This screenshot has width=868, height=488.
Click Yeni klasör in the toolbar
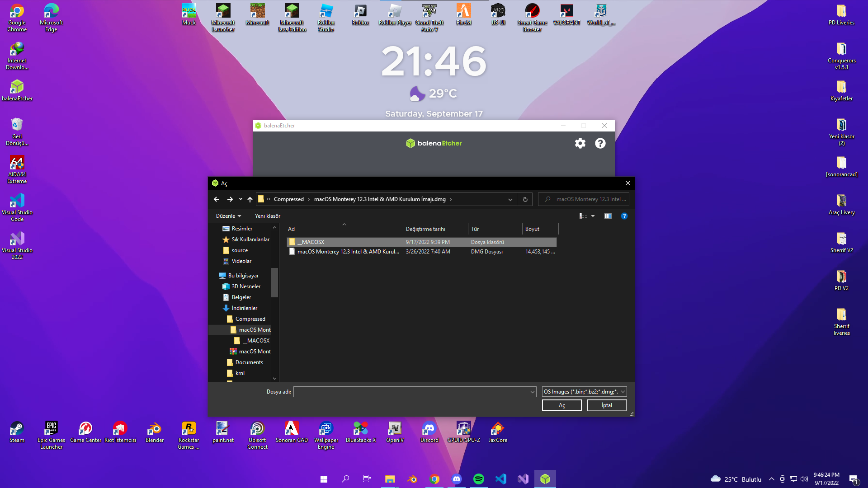267,216
